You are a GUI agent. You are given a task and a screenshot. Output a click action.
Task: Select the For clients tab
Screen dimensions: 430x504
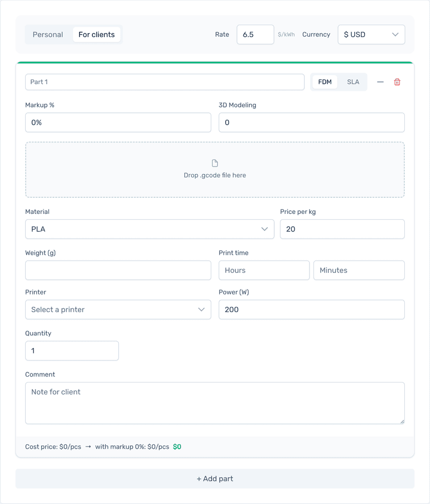point(97,34)
